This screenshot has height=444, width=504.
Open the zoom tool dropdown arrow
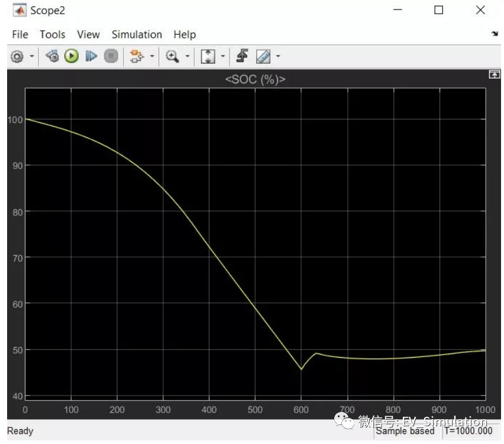188,56
